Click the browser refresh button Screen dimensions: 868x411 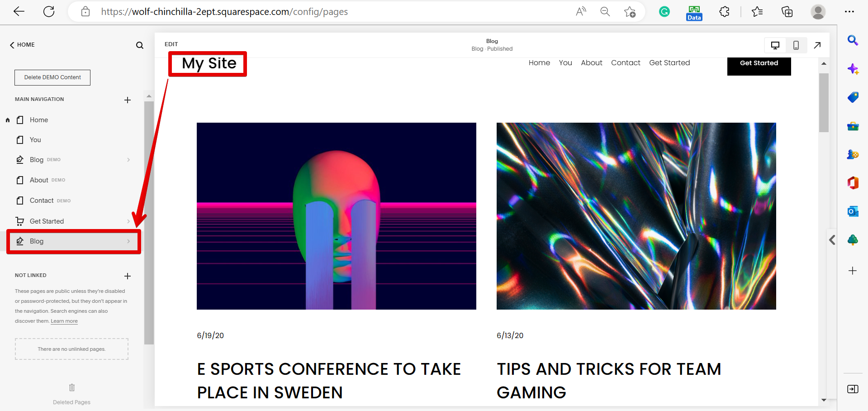(49, 12)
